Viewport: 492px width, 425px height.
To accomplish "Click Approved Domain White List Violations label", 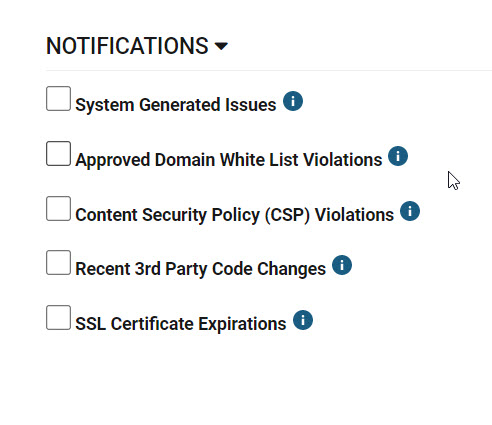I will pyautogui.click(x=229, y=160).
